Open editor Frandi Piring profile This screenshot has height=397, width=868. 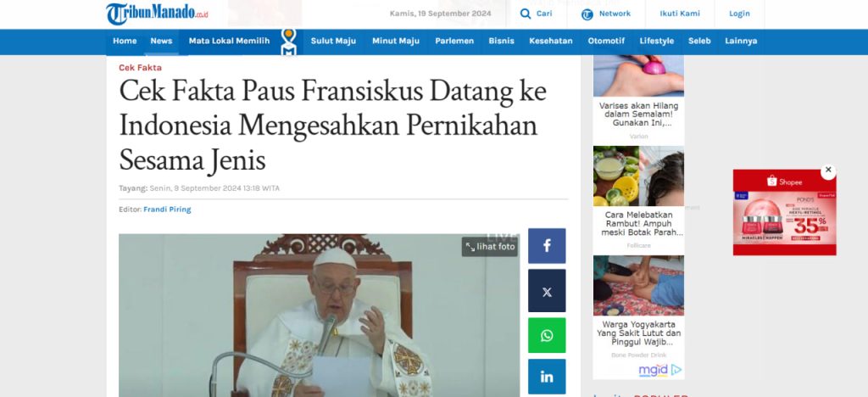tap(167, 210)
